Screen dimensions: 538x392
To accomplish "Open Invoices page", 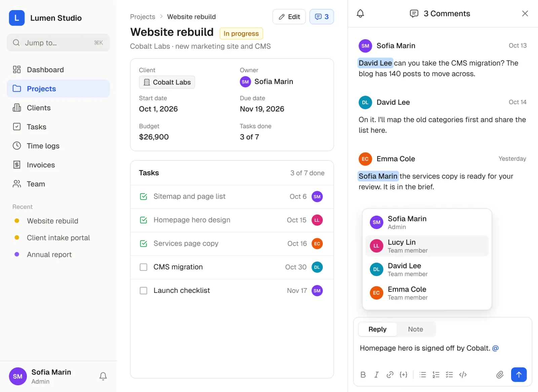I will (58, 165).
